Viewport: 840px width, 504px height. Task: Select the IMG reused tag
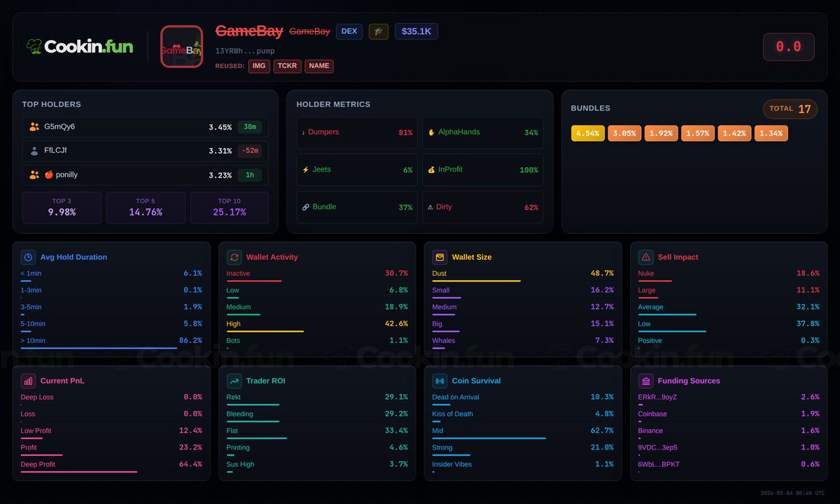(x=259, y=66)
